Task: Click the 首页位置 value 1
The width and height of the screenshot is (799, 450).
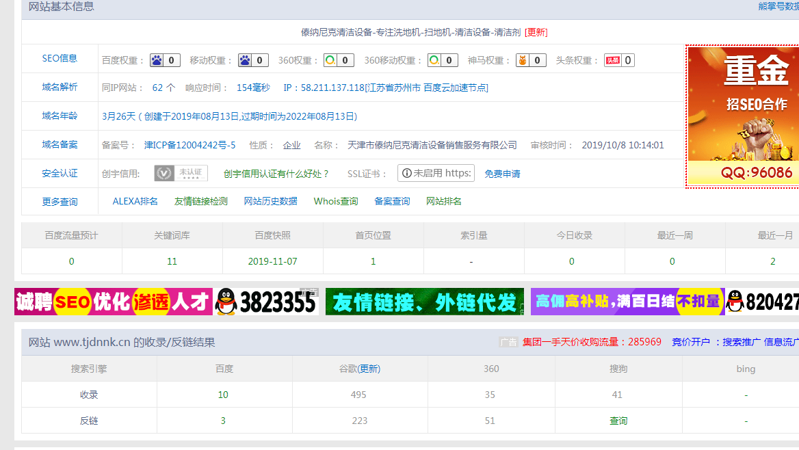Action: tap(373, 261)
